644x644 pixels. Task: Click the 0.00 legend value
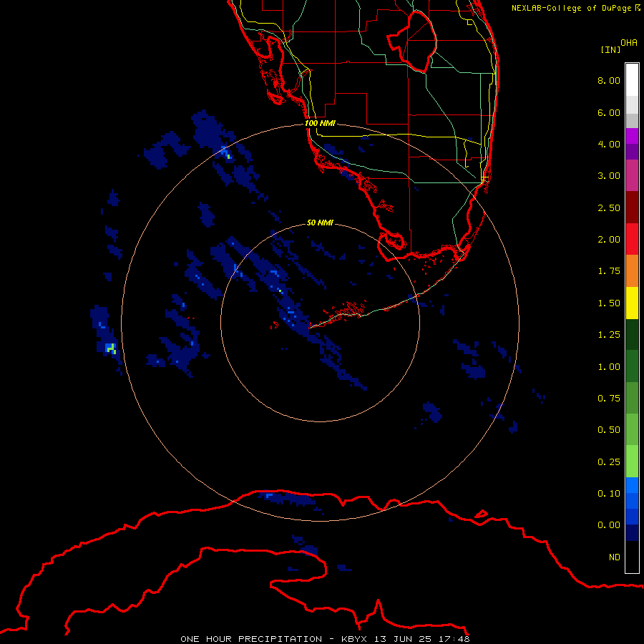click(609, 525)
